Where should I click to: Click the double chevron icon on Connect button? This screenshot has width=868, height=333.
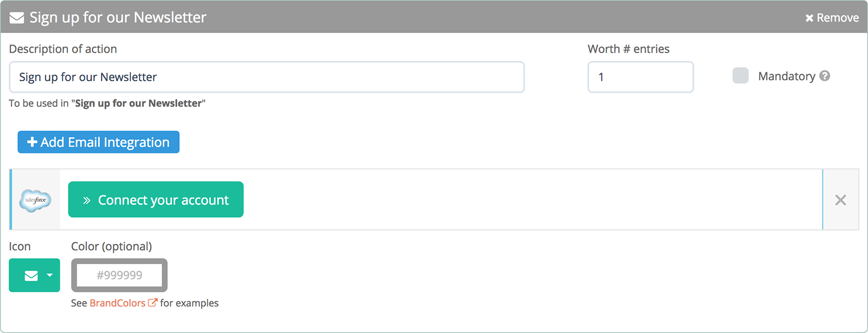coord(87,200)
